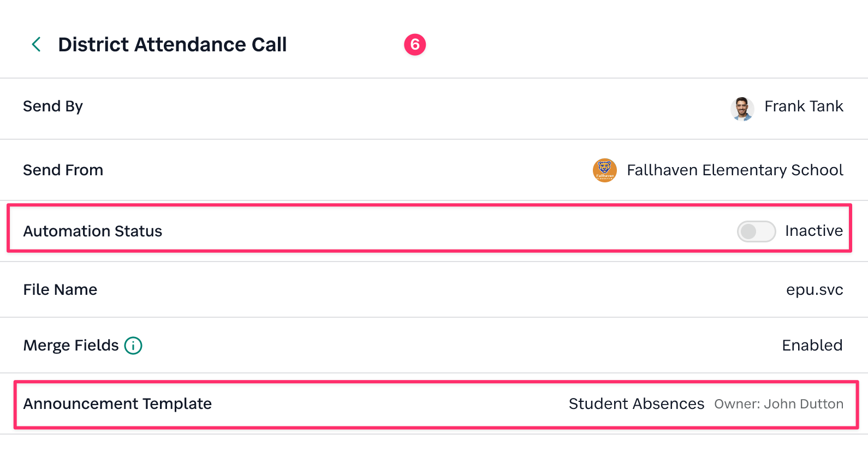The height and width of the screenshot is (463, 868).
Task: Click Frank Tank's profile avatar
Action: pyautogui.click(x=742, y=108)
